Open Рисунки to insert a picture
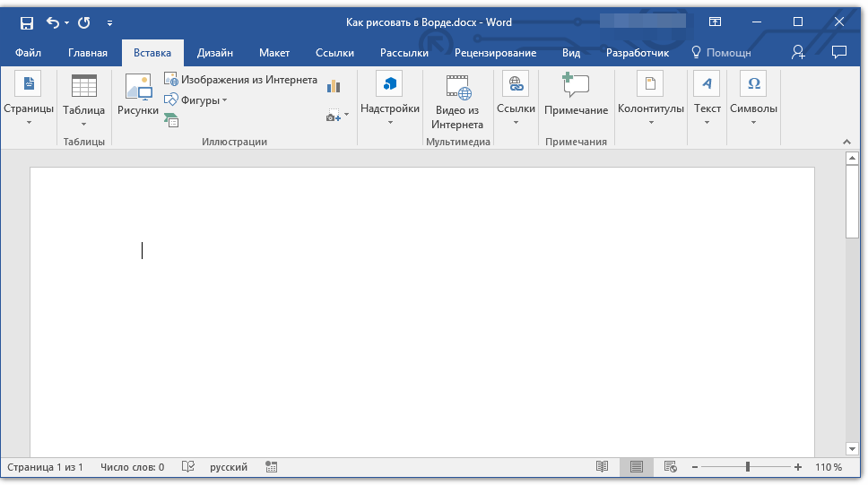This screenshot has height=485, width=868. click(x=138, y=96)
